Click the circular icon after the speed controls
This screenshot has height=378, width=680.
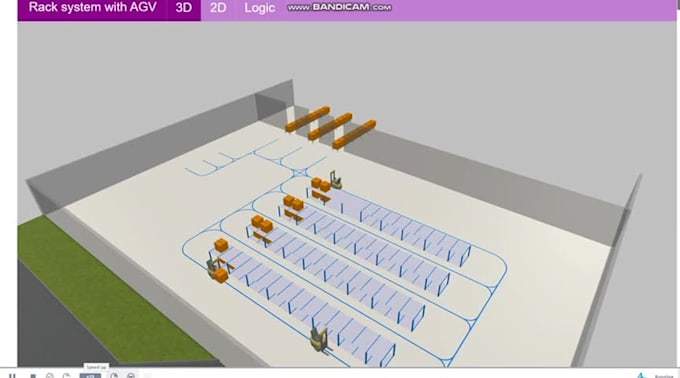[x=131, y=375]
